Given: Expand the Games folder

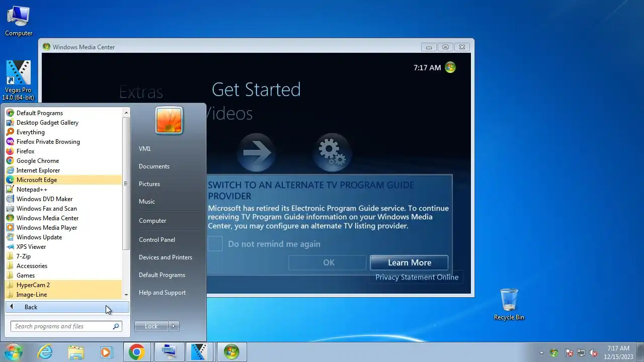Looking at the screenshot, I should [x=63, y=276].
